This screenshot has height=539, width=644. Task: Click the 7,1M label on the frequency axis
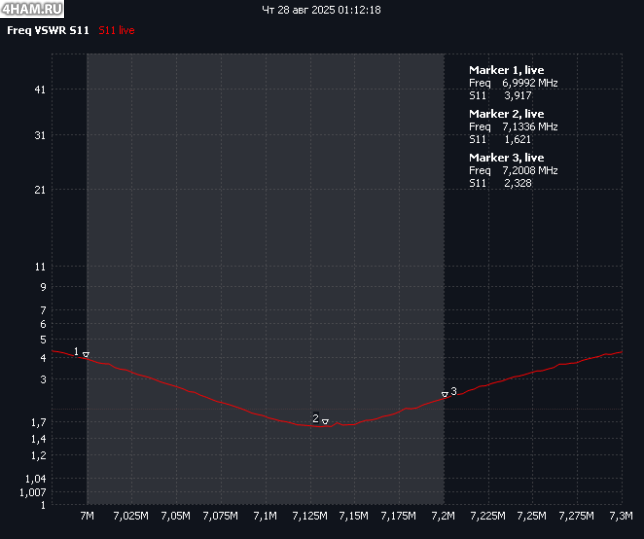click(265, 516)
